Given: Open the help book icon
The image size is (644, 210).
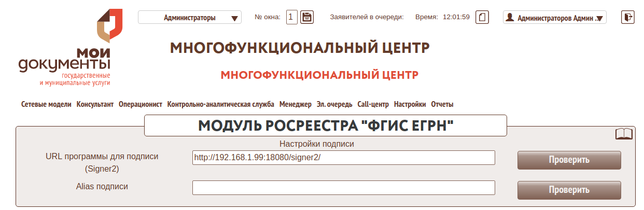Looking at the screenshot, I should pos(624,134).
